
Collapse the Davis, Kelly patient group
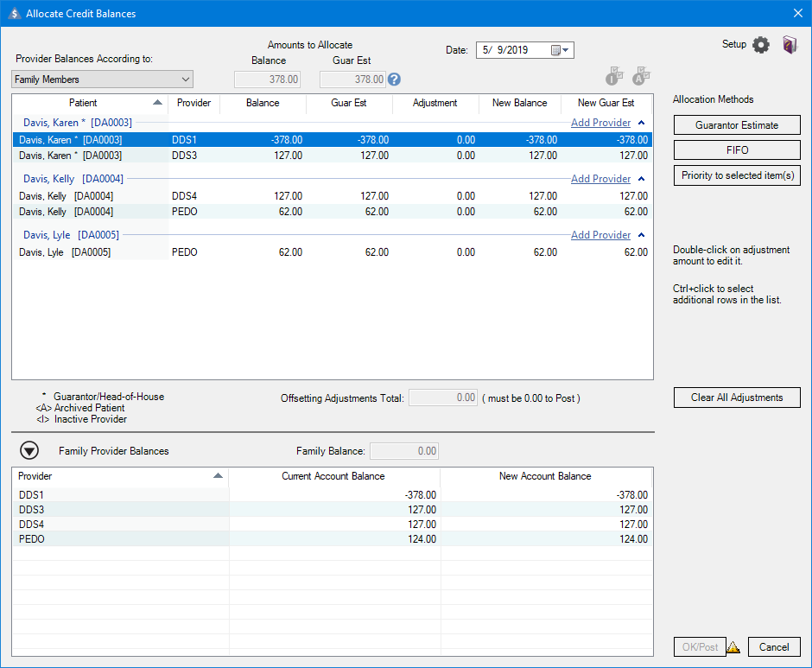pyautogui.click(x=641, y=179)
